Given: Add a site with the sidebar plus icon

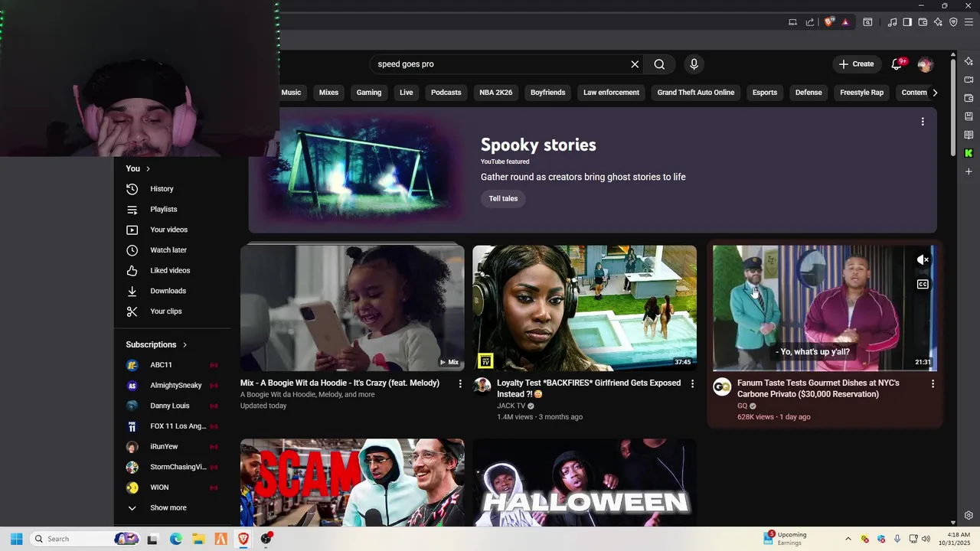Looking at the screenshot, I should pos(969,171).
